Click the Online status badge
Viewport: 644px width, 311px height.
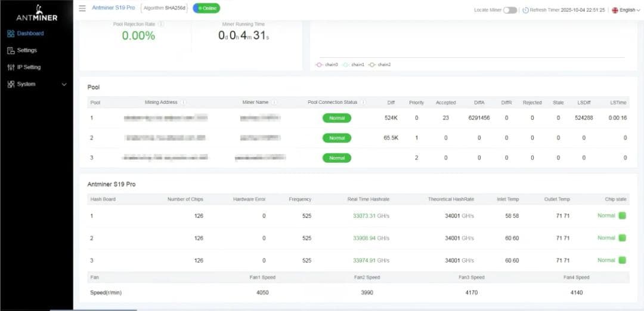[x=206, y=8]
